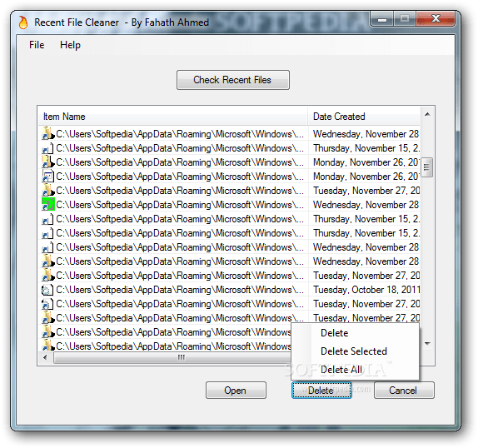This screenshot has height=448, width=478.
Task: Open the File menu
Action: coord(37,45)
